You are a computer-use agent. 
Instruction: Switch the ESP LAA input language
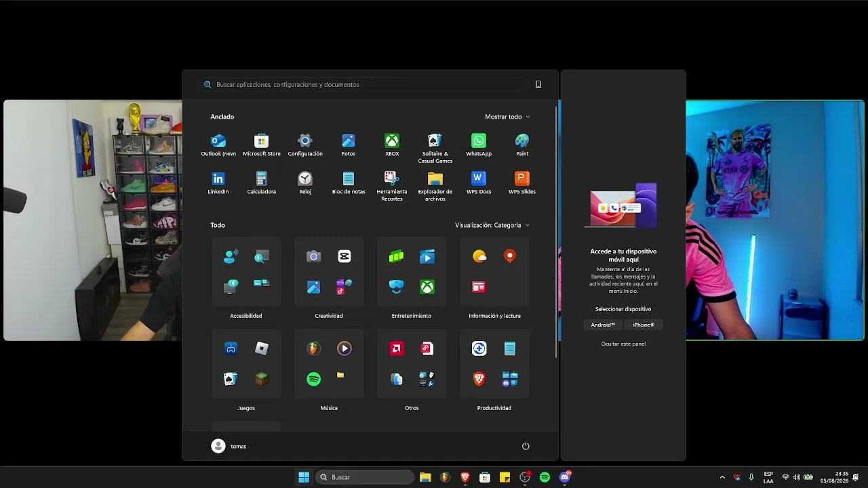pyautogui.click(x=768, y=477)
